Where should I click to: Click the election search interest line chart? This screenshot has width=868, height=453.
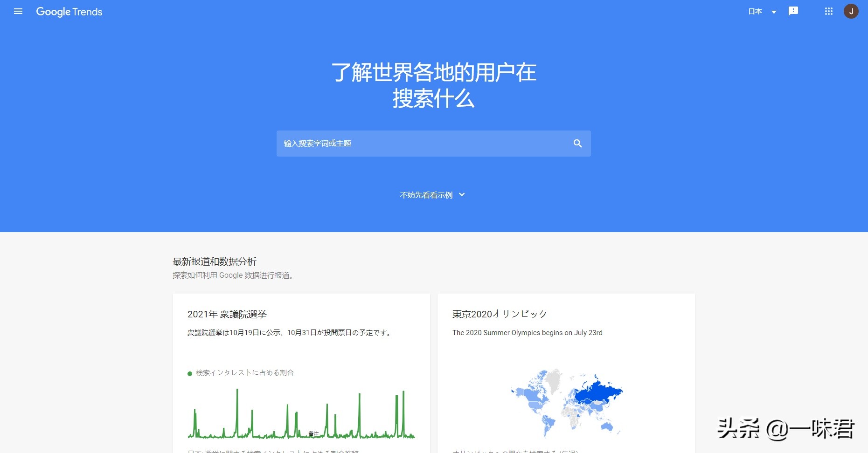[301, 414]
